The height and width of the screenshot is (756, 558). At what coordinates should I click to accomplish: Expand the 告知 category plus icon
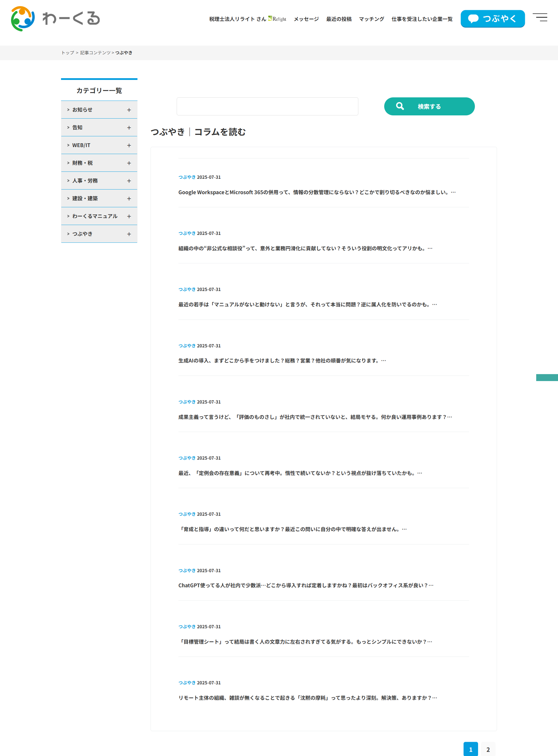(129, 128)
